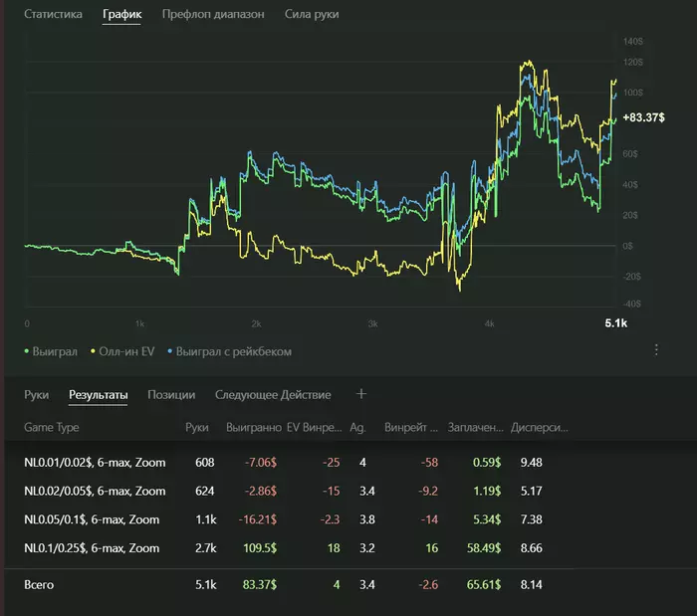Switch to the Позиции tab
The width and height of the screenshot is (697, 616).
(171, 395)
